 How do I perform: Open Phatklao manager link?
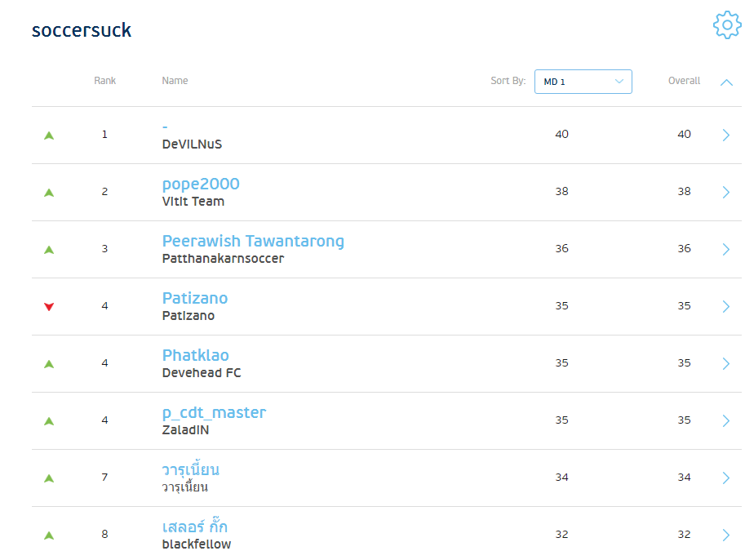[196, 355]
